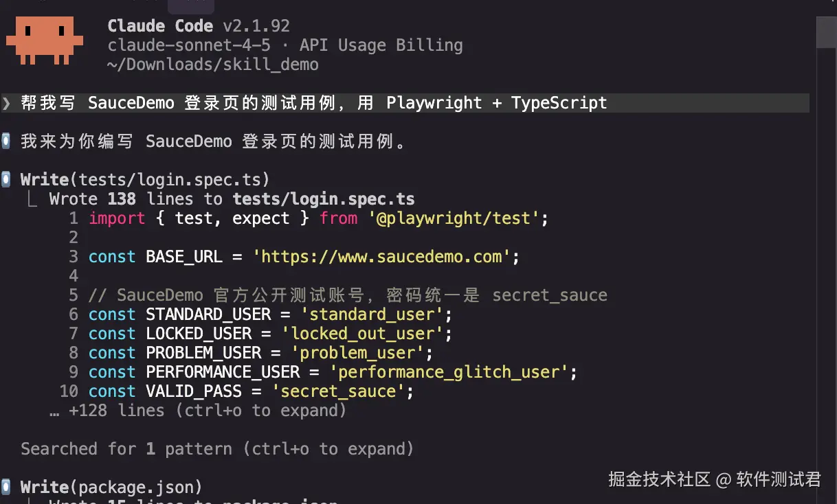
Task: Click the 掘金技术社区 watermark text
Action: pos(659,479)
